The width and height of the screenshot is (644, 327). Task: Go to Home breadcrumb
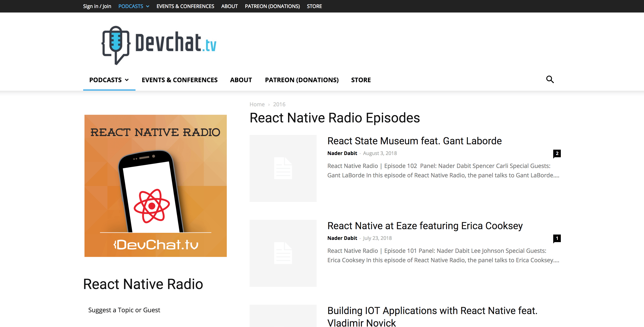(257, 104)
